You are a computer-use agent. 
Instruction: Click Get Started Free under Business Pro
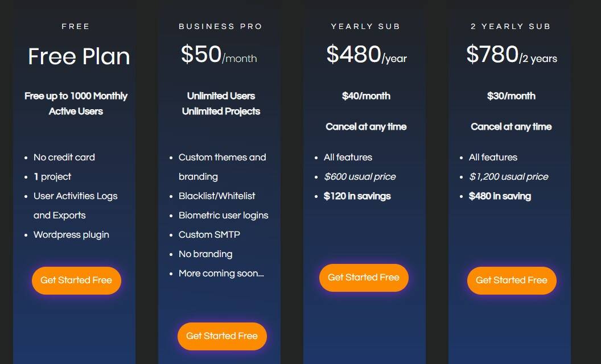tap(222, 336)
